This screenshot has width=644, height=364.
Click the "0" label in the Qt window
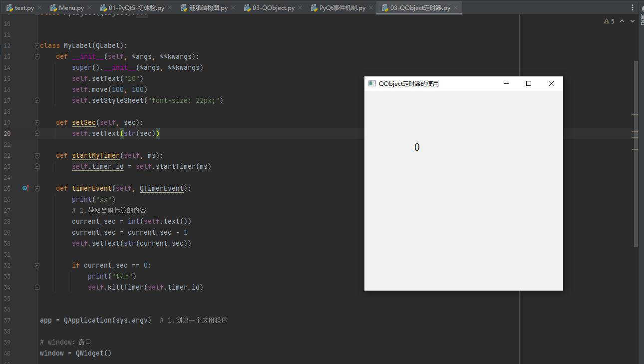pos(417,147)
